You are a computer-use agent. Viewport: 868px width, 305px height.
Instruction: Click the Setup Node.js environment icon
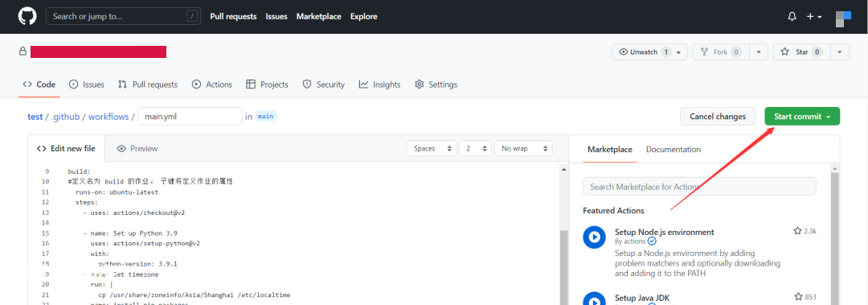click(x=594, y=237)
